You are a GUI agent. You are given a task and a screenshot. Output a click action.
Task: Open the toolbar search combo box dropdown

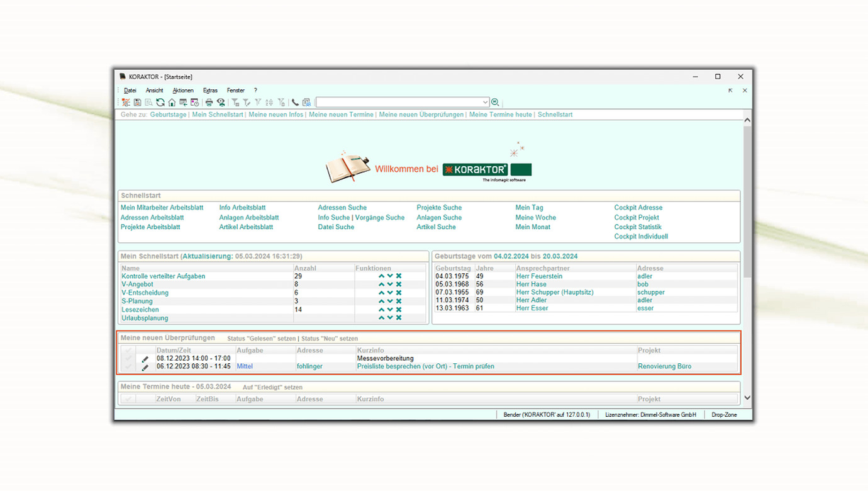[x=485, y=103]
